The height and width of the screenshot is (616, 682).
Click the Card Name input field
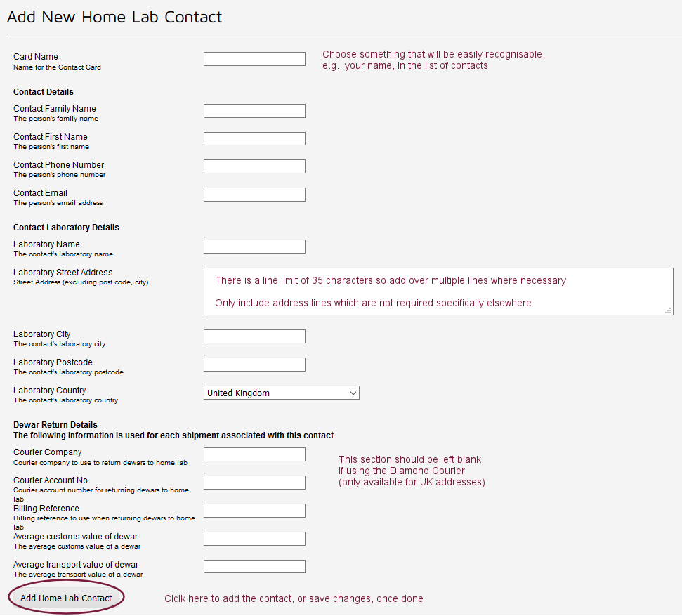[254, 58]
